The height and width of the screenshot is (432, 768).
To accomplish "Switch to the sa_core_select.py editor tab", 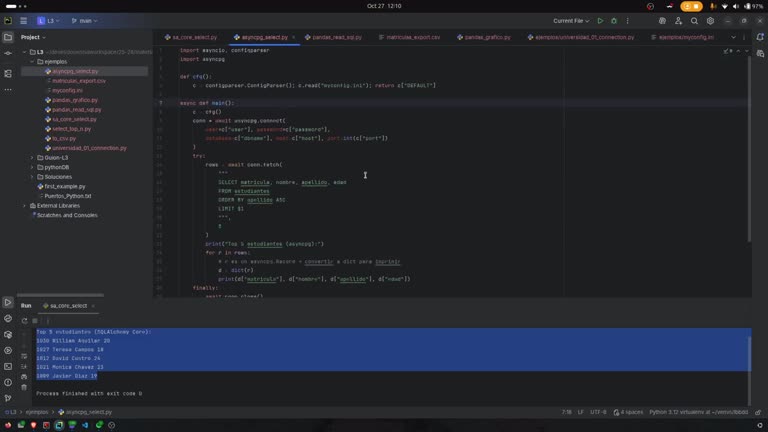I will point(191,37).
